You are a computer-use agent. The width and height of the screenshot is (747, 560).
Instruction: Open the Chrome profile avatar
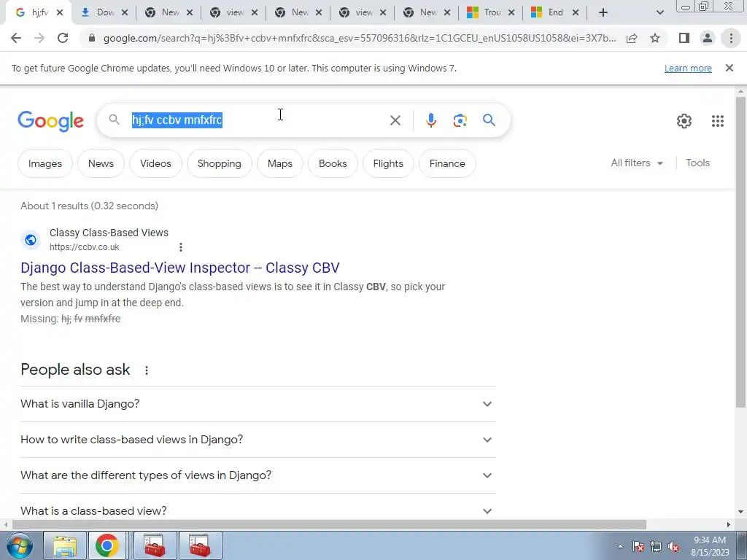click(x=708, y=38)
